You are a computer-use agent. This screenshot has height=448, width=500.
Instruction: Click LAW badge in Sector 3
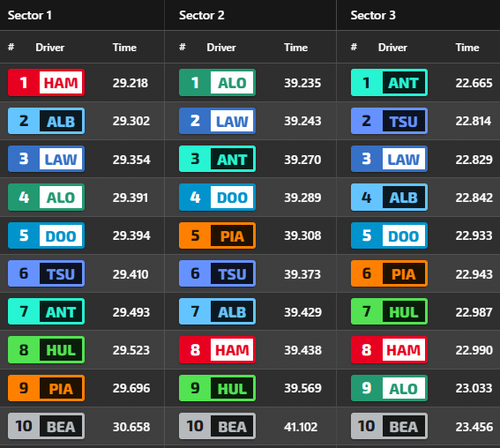(389, 159)
